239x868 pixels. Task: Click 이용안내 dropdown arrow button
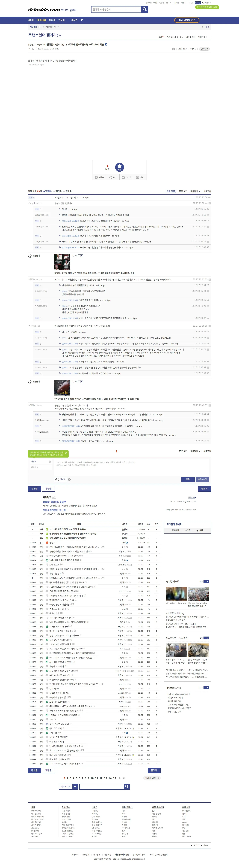[210, 37]
